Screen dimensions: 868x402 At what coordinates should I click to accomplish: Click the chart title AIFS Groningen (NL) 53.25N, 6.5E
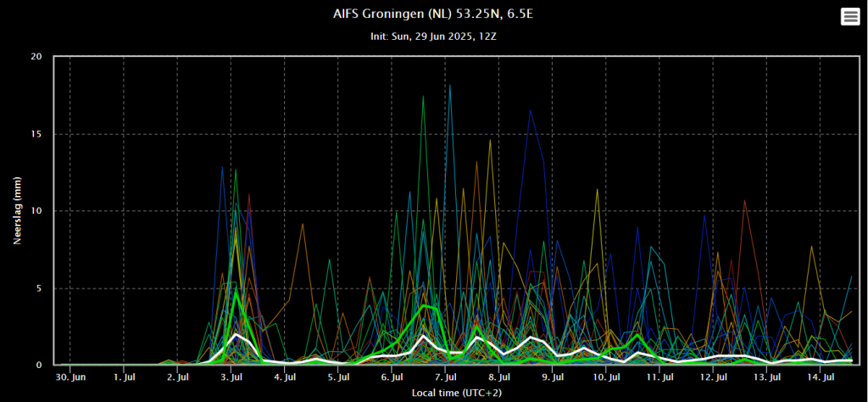click(433, 14)
